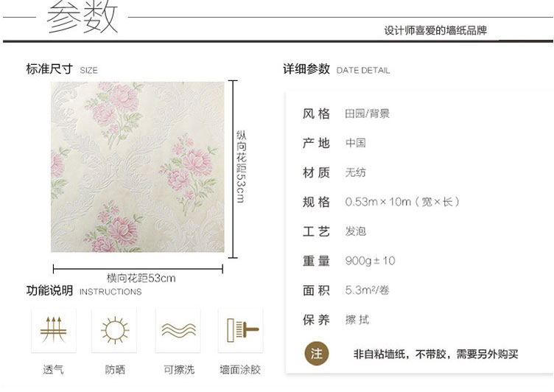Click the round 注 note badge
Screen dimensions: 554x392
tap(317, 353)
